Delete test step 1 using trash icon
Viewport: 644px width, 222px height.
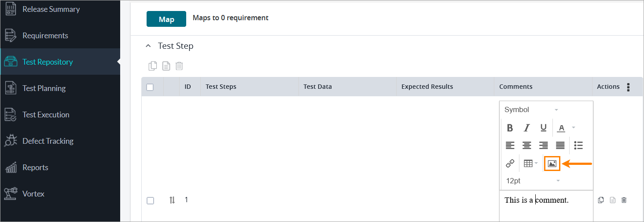coord(624,200)
